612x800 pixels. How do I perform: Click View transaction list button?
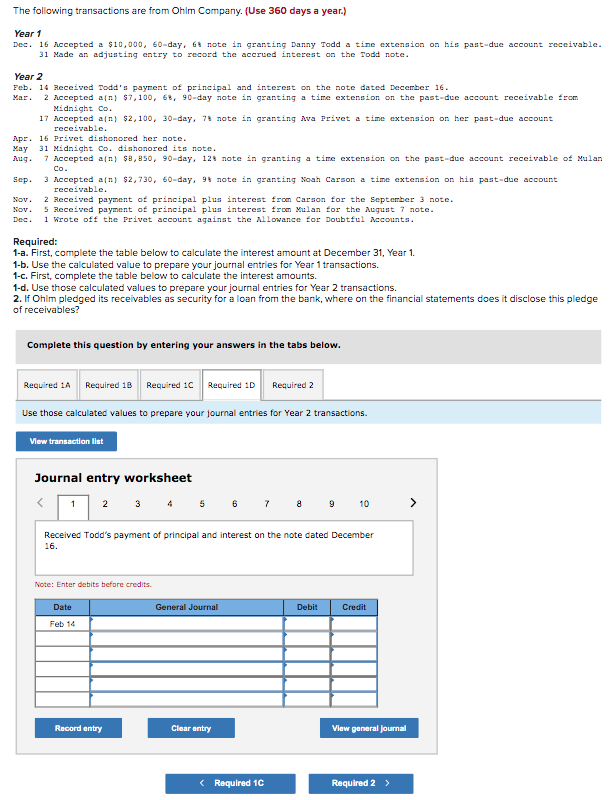coord(66,441)
